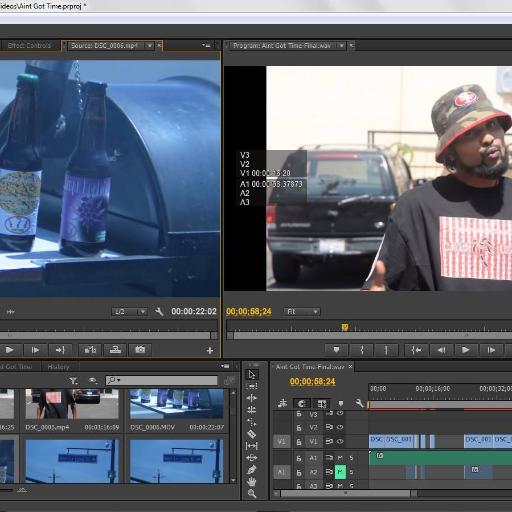Add a marker in the timeline header
Viewport: 512px width, 512px height.
[x=340, y=404]
